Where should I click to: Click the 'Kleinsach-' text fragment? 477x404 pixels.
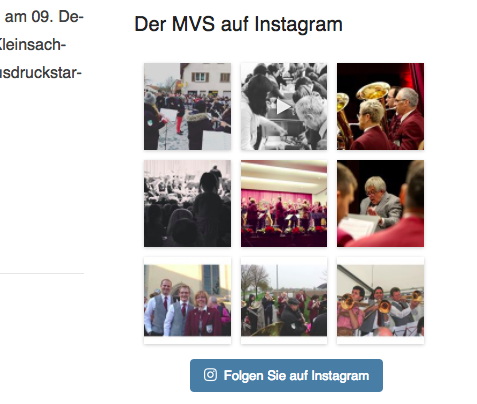33,44
